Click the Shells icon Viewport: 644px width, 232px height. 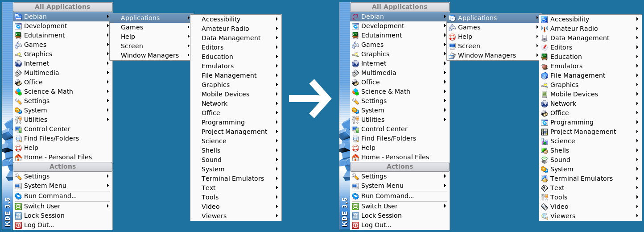[x=544, y=150]
